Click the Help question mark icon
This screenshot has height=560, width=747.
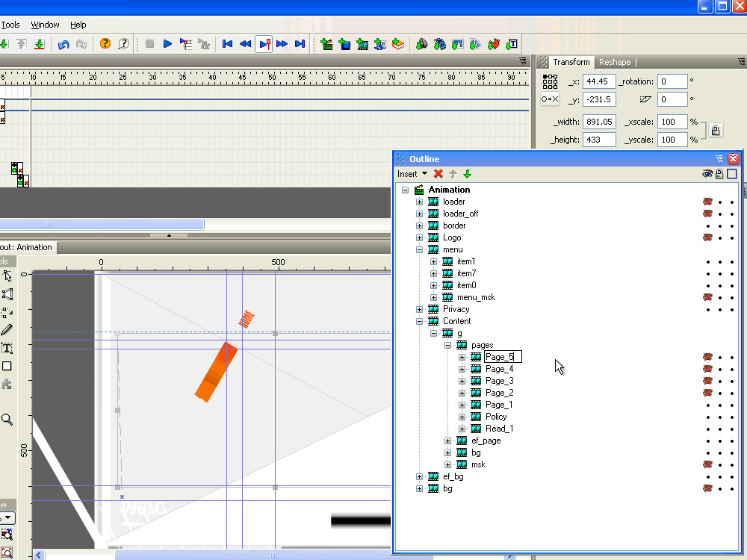coord(105,44)
